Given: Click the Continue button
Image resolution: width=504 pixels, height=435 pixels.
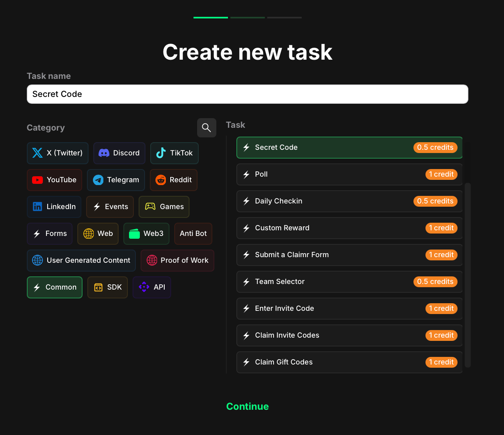Looking at the screenshot, I should pos(248,406).
